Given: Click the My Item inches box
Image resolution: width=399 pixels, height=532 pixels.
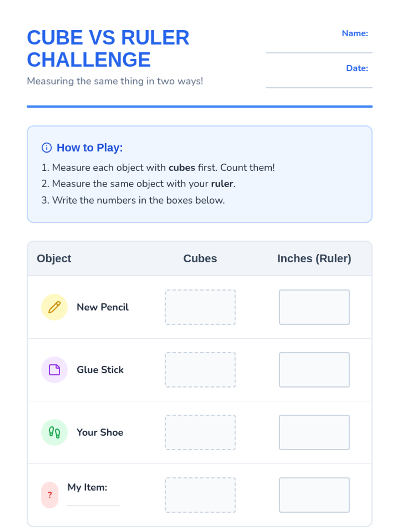Looking at the screenshot, I should point(314,495).
